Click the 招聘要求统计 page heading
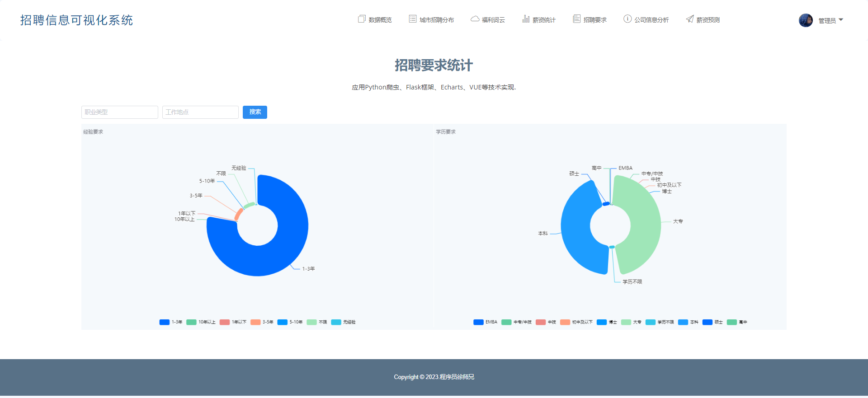The width and height of the screenshot is (868, 398). pos(434,66)
